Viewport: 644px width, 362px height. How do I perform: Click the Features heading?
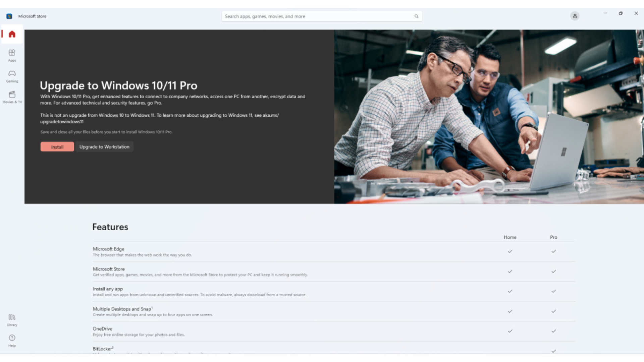pyautogui.click(x=110, y=227)
